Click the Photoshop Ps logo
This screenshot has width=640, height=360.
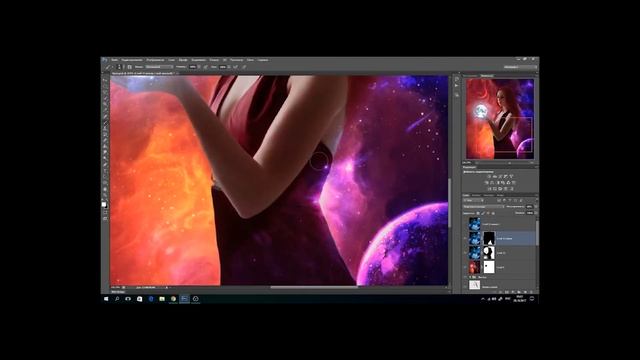(x=104, y=60)
